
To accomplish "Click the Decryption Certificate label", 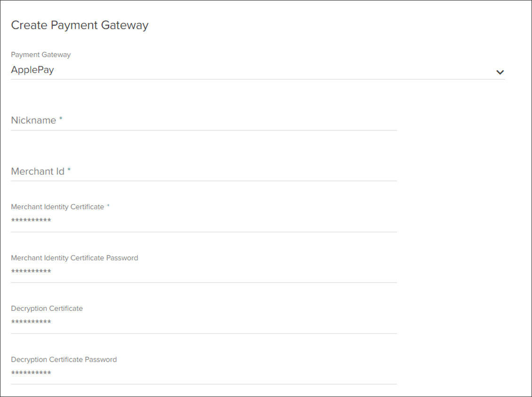I will point(47,308).
